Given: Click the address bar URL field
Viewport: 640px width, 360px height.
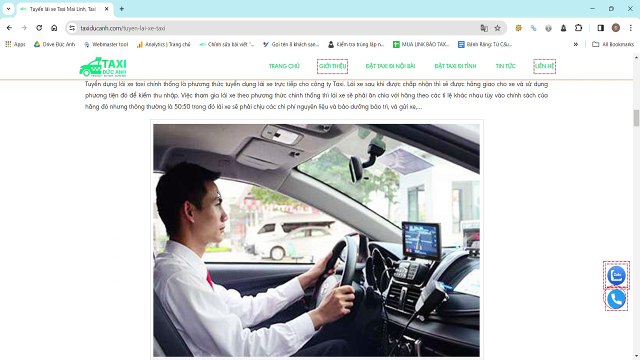Looking at the screenshot, I should 278,28.
